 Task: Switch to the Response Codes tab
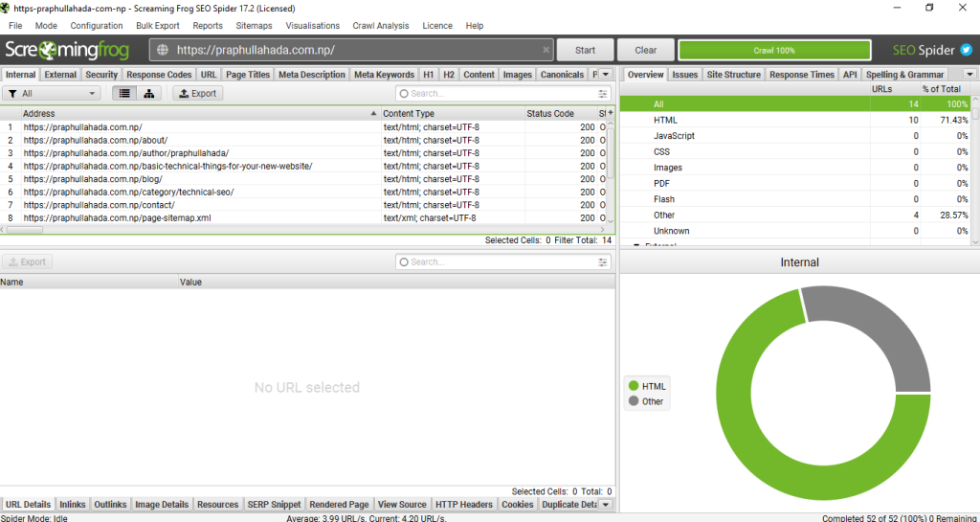(159, 75)
